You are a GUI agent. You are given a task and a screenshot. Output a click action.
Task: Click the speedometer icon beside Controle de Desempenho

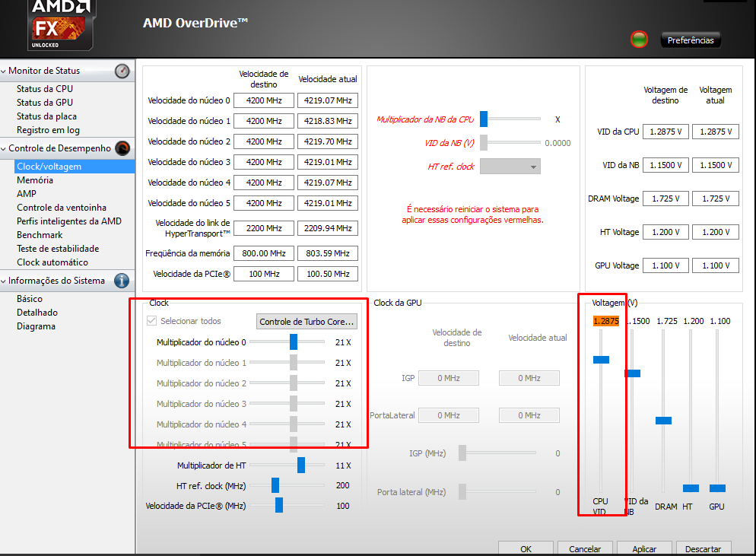coord(122,148)
